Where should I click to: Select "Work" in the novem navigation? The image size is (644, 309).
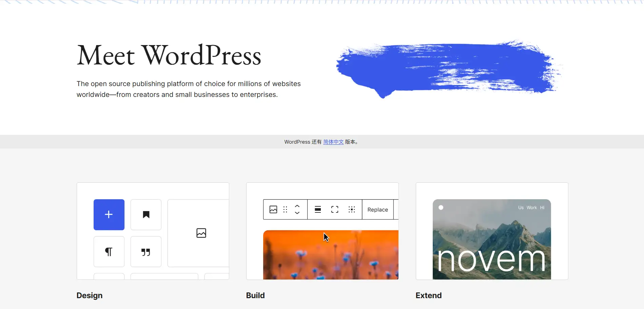[x=531, y=207]
